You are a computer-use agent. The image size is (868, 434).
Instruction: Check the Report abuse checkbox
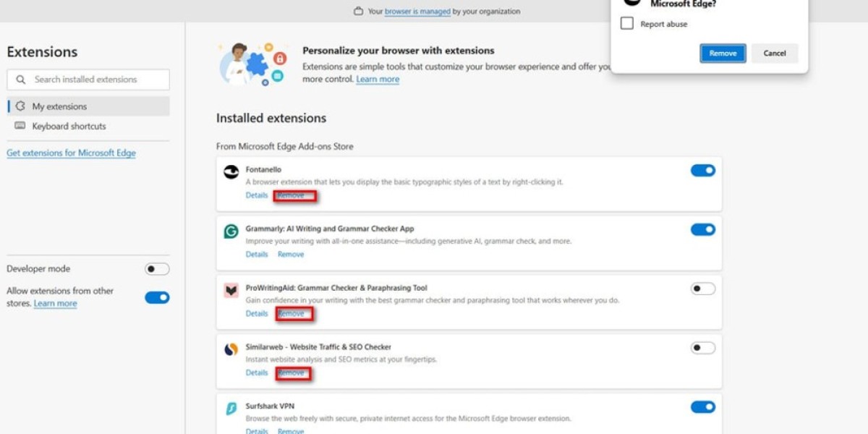[x=626, y=23]
